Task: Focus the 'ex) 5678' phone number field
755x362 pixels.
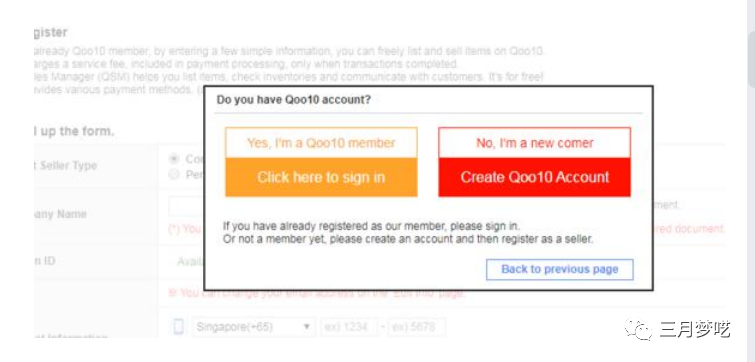Action: [x=417, y=327]
